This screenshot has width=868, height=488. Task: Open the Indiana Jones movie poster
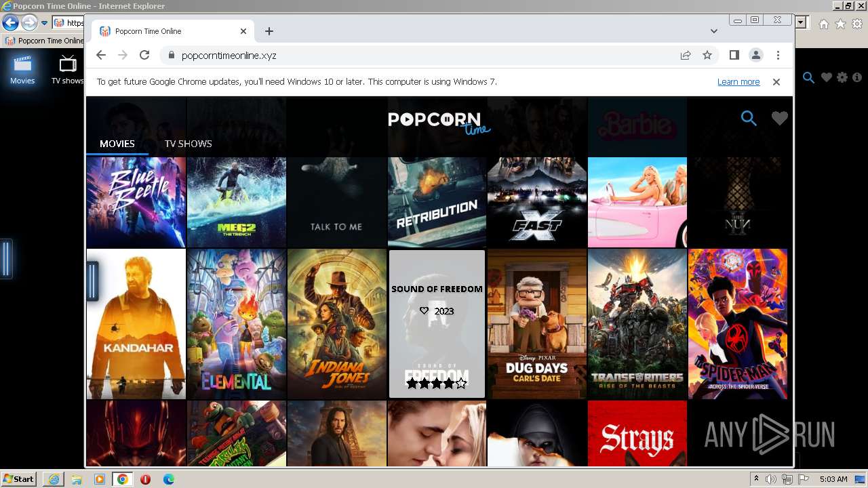(x=337, y=324)
